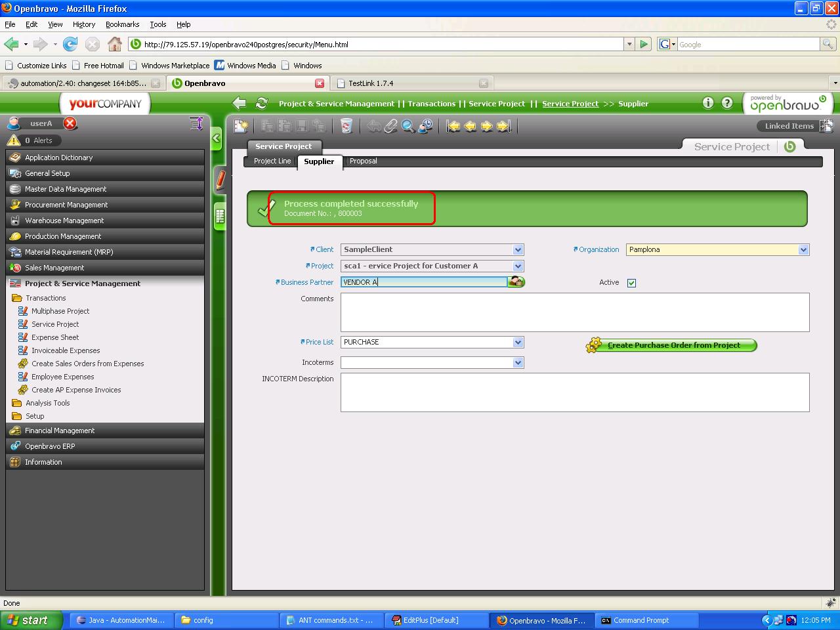Open Invoiceable Expenses in the menu
840x630 pixels.
coord(66,350)
